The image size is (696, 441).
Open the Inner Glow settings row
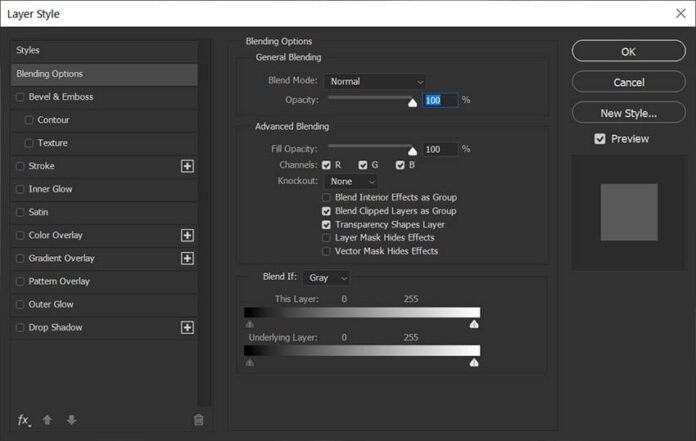pos(104,189)
